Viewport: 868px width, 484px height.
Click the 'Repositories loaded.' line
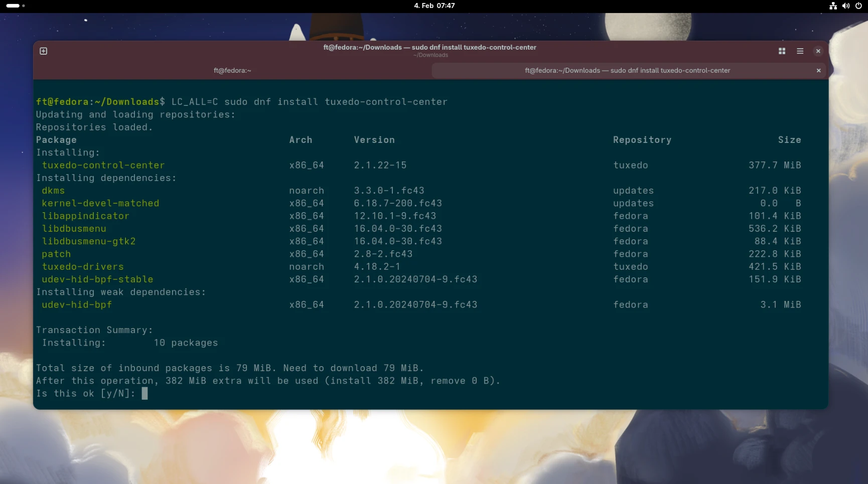point(94,127)
